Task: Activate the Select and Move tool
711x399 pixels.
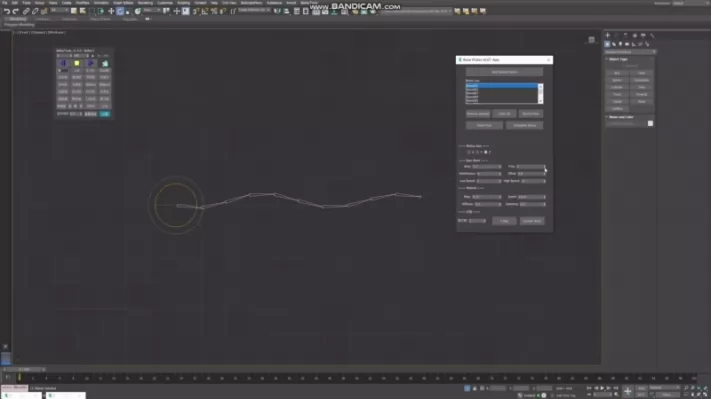Action: (x=111, y=11)
